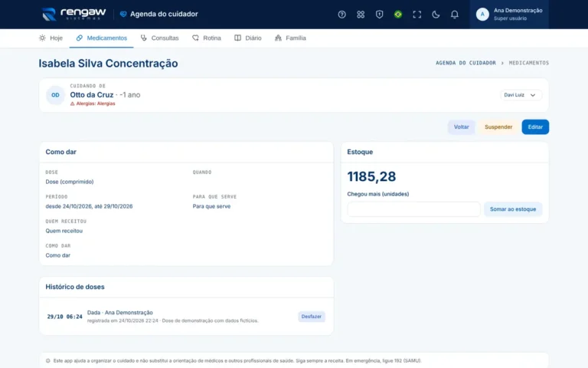
Task: Click the Voltar button
Action: point(461,127)
